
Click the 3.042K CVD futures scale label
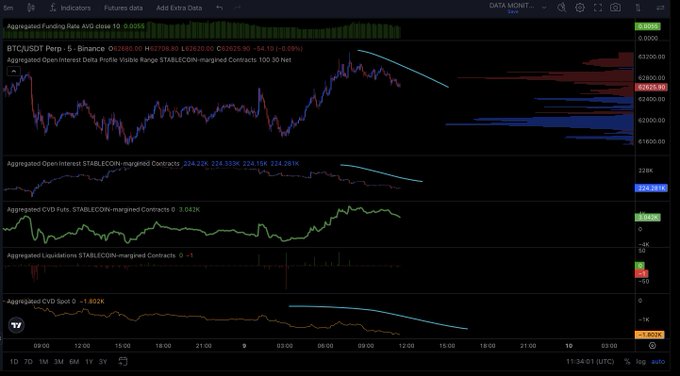pyautogui.click(x=647, y=217)
